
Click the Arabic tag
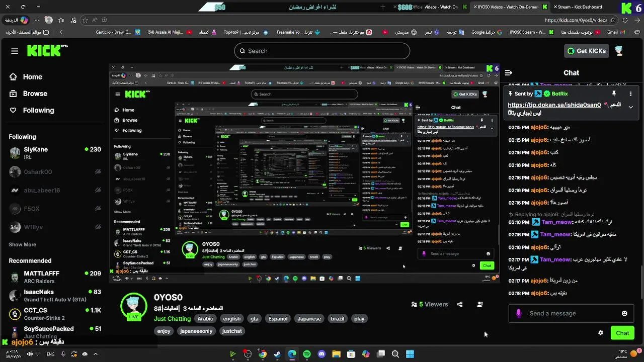pos(205,319)
